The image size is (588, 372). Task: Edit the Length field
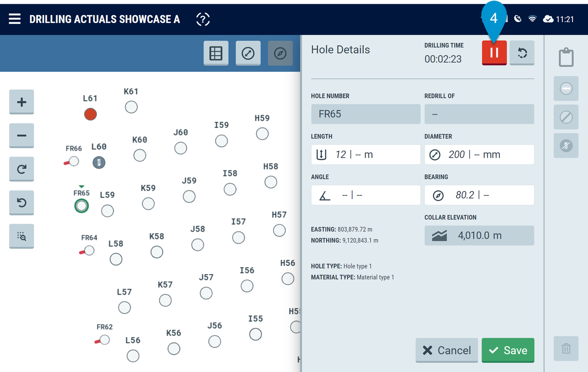point(366,154)
